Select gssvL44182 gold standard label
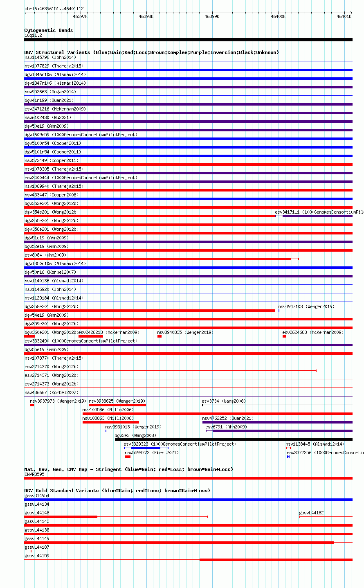 (311, 513)
